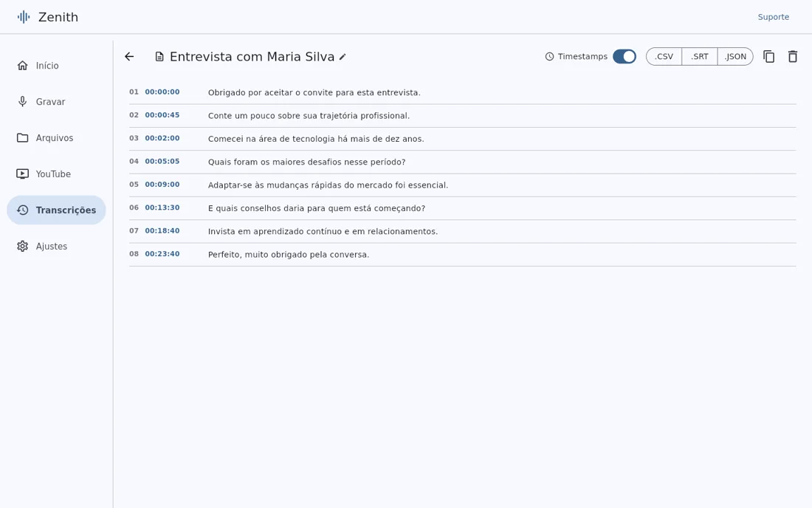The height and width of the screenshot is (508, 812).
Task: Turn off the Timestamps switch
Action: [x=625, y=56]
